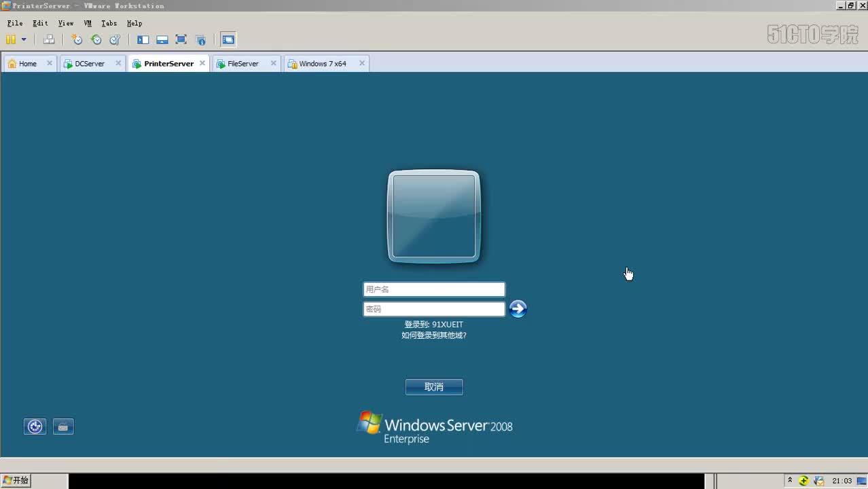Screen dimensions: 868x489
Task: Open the Edit menu
Action: [x=40, y=23]
